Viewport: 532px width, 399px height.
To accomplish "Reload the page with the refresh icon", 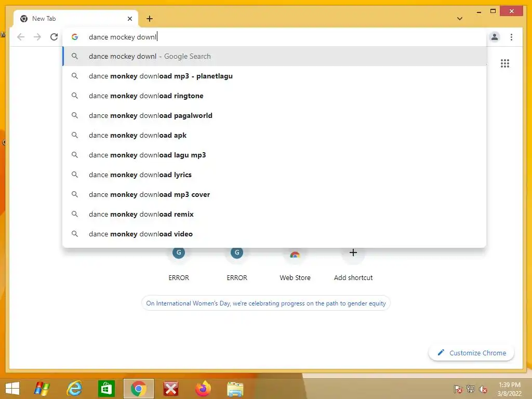I will click(54, 37).
